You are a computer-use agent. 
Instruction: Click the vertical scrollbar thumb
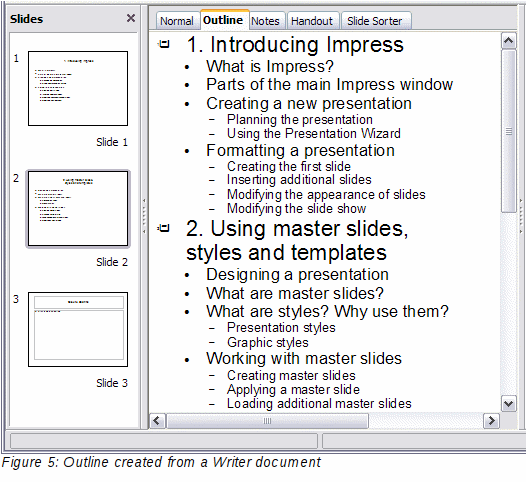pos(509,131)
